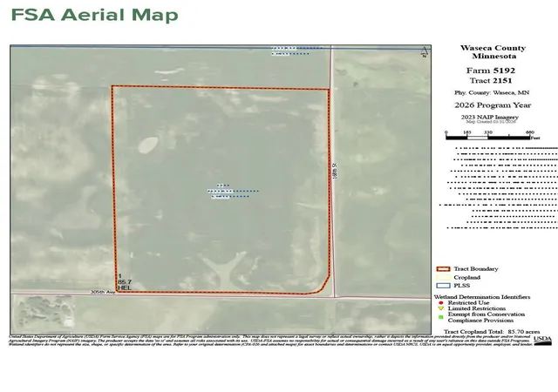Click the Tract 2151 label

[491, 81]
